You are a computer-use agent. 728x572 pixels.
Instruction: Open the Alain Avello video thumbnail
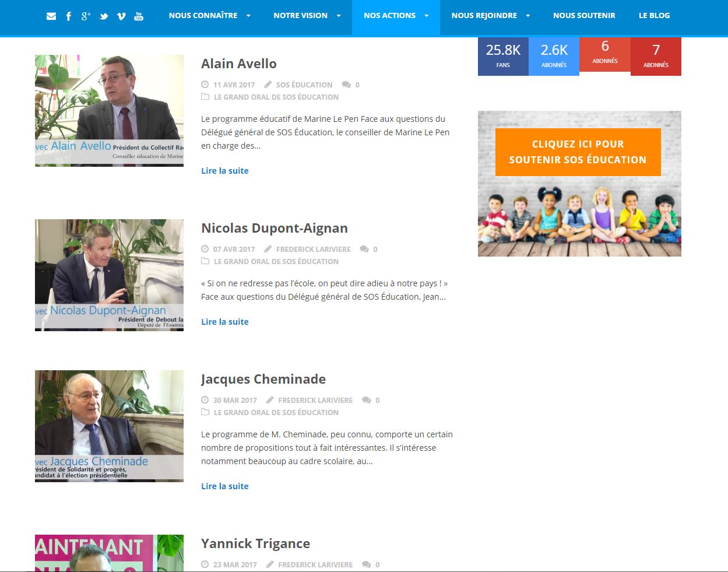pos(109,111)
